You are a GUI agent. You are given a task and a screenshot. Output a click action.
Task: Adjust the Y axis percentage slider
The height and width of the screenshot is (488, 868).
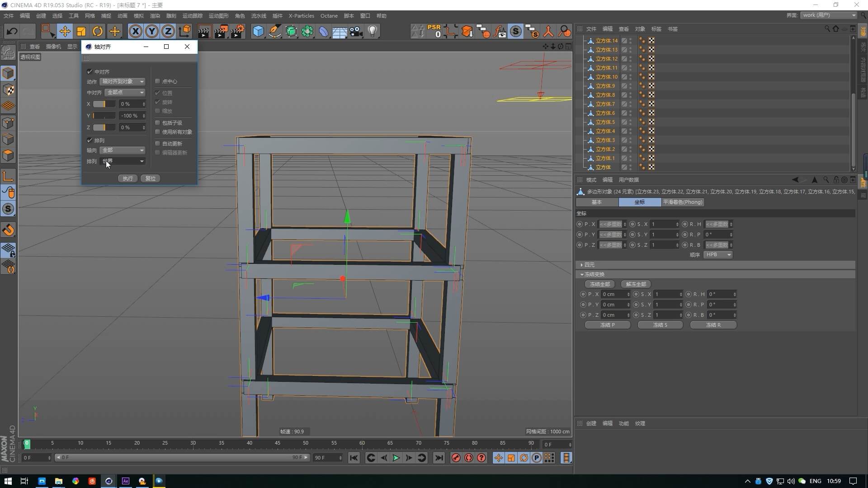click(104, 116)
